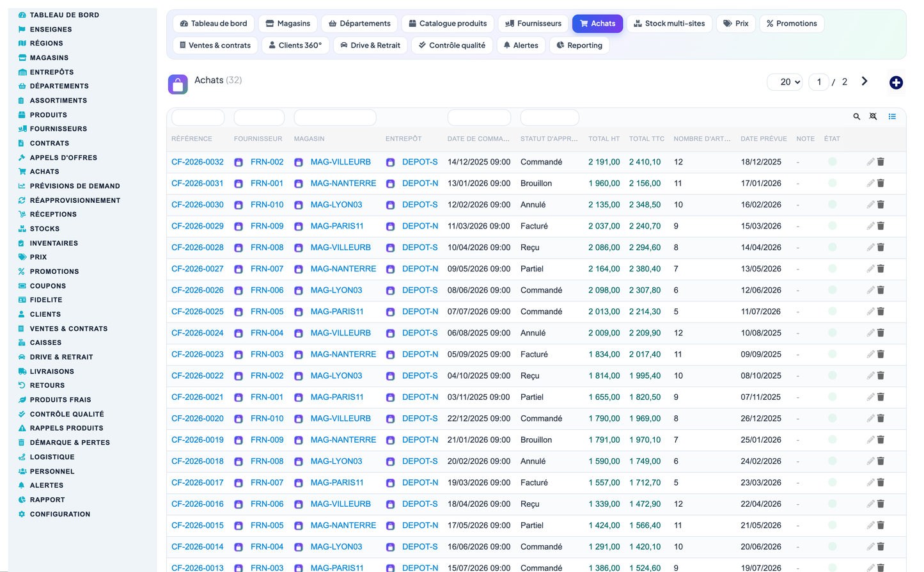Click the état dot on row CF-2026-0028

[x=833, y=248]
